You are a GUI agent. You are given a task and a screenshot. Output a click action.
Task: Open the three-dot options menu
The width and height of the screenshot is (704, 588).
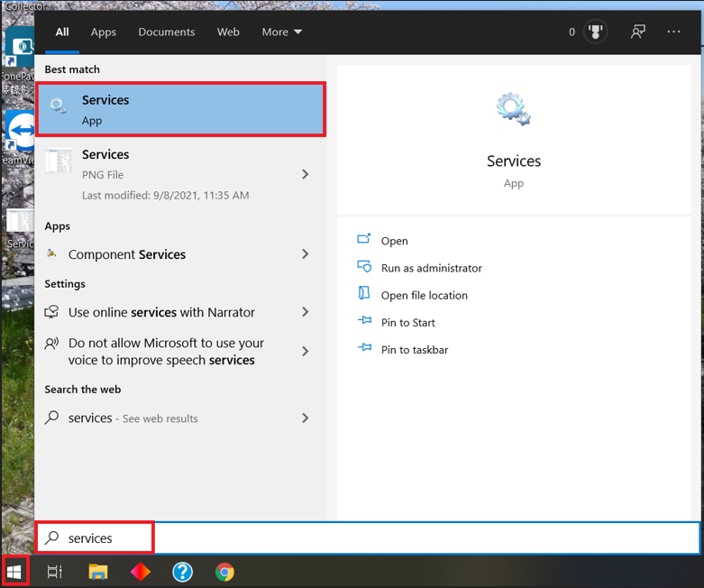pos(673,32)
